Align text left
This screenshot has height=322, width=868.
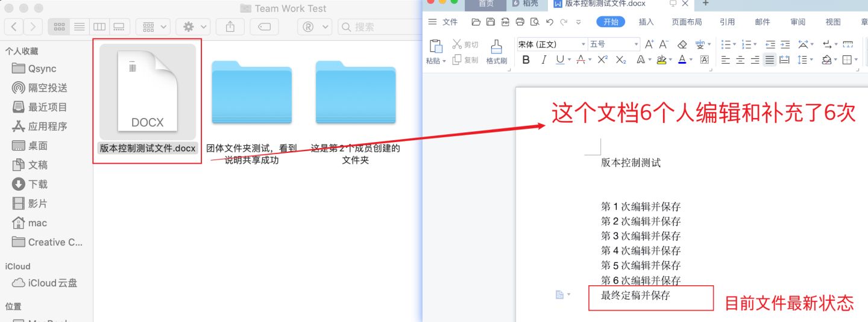(x=726, y=60)
